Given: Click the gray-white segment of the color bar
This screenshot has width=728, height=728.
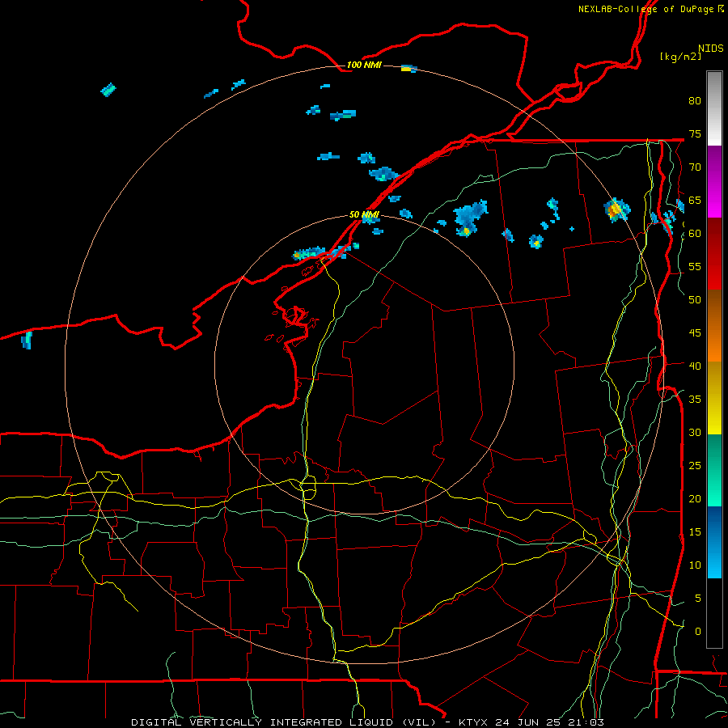Looking at the screenshot, I should (714, 108).
